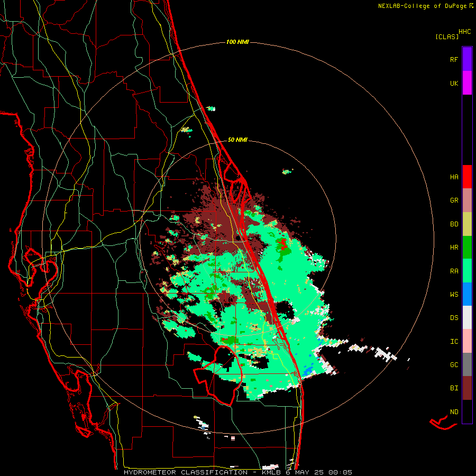Click the GC legend label
476x476 pixels.
pyautogui.click(x=454, y=365)
